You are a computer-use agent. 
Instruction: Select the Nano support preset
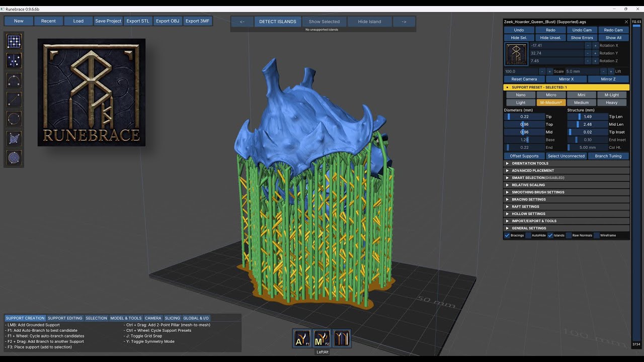coord(521,95)
